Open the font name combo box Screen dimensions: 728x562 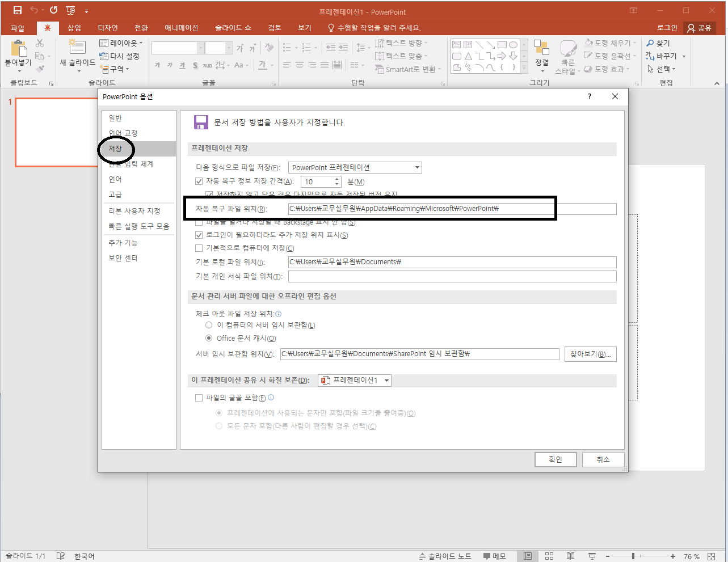[x=178, y=48]
